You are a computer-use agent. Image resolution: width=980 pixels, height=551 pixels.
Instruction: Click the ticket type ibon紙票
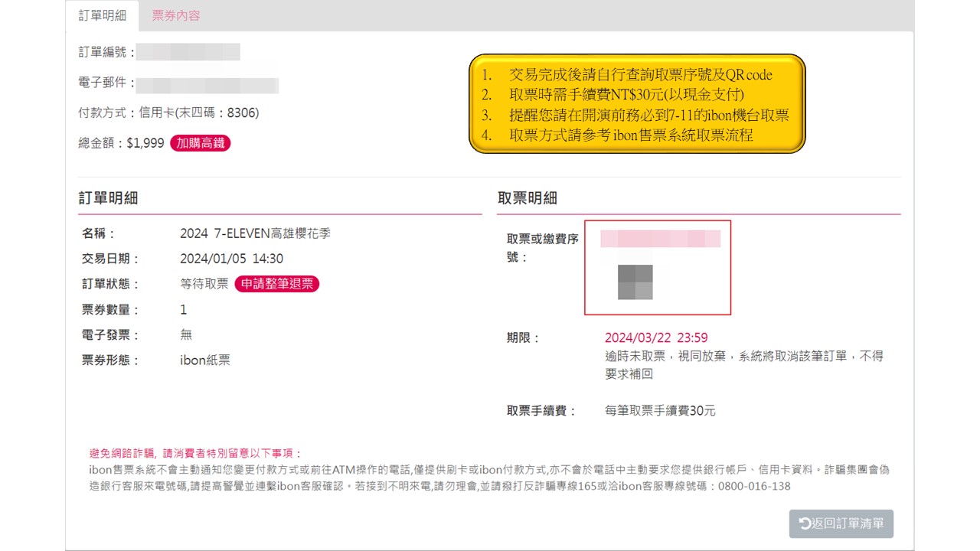click(x=205, y=360)
